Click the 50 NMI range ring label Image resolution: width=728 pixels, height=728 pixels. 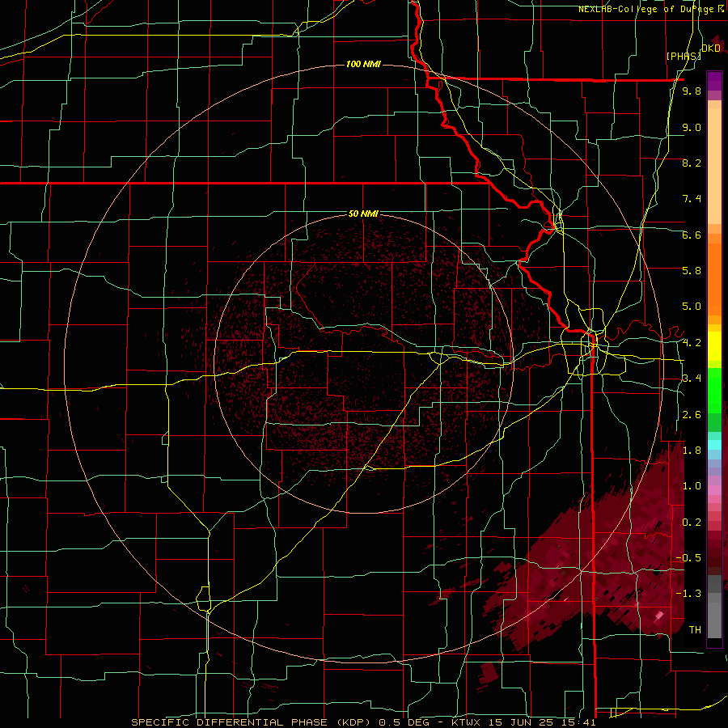[363, 214]
